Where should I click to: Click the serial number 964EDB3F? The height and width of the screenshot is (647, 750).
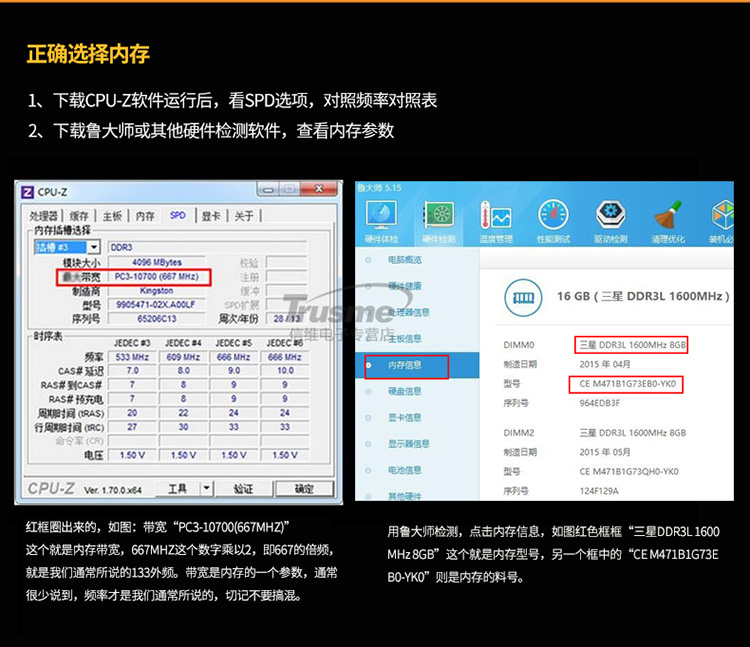tap(600, 403)
